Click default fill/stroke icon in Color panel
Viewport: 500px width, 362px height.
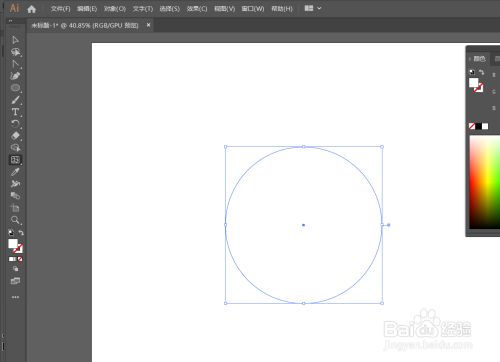pos(472,72)
